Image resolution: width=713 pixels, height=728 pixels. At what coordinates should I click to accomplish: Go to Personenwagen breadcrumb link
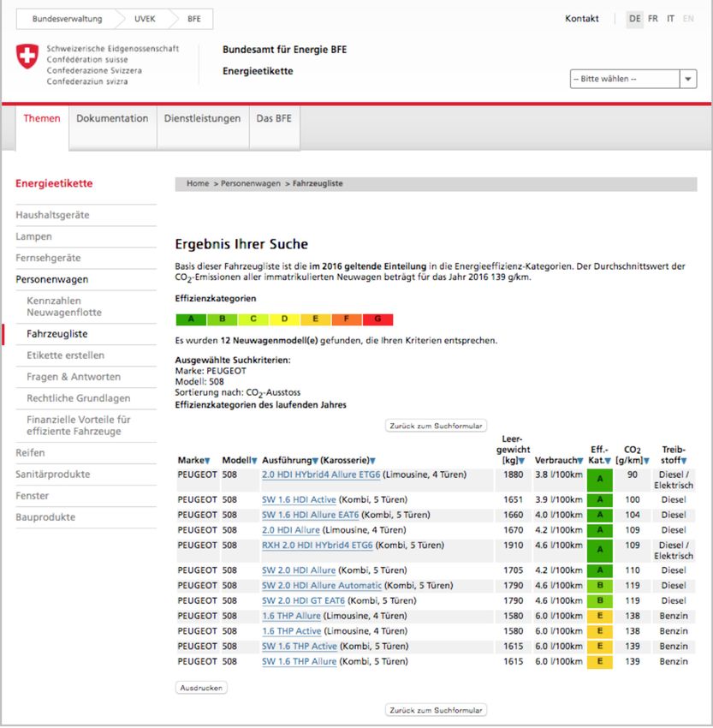[x=251, y=183]
